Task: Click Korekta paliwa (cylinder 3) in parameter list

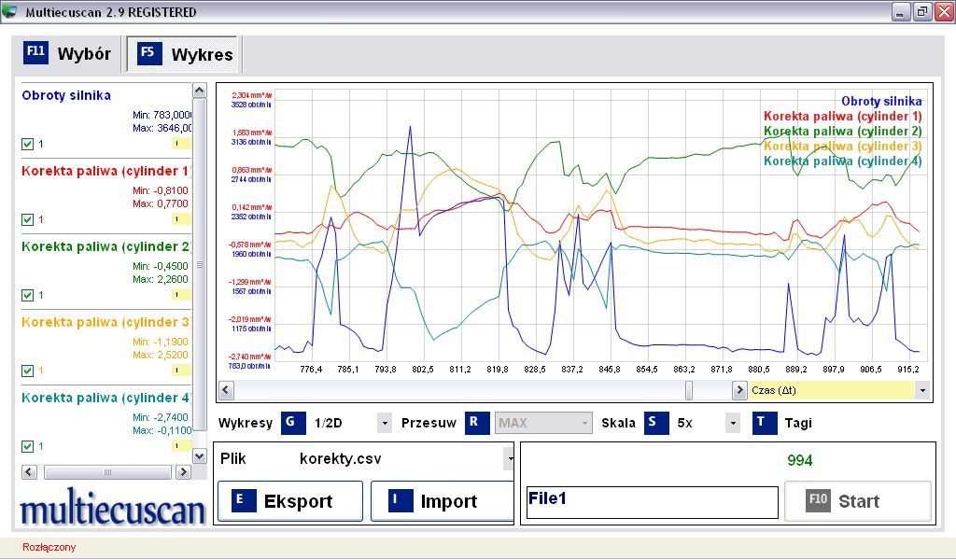Action: click(x=106, y=322)
